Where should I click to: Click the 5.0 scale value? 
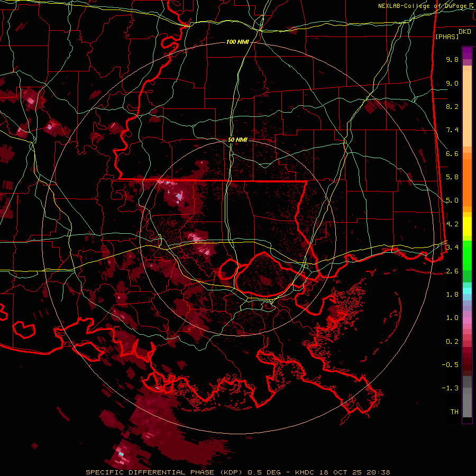point(452,200)
